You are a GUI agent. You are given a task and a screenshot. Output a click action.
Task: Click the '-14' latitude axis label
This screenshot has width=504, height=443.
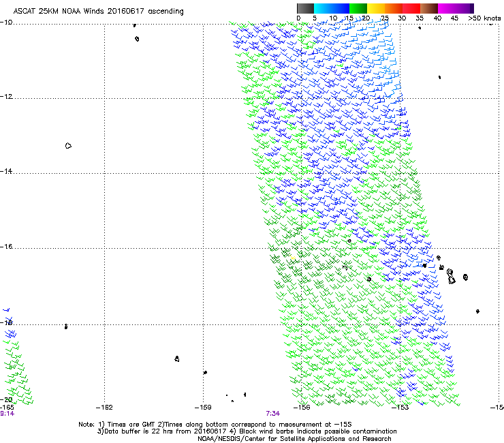tap(6, 172)
